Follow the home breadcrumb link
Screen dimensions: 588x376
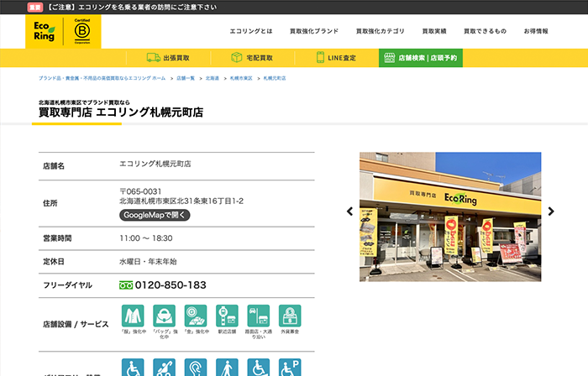click(x=102, y=78)
